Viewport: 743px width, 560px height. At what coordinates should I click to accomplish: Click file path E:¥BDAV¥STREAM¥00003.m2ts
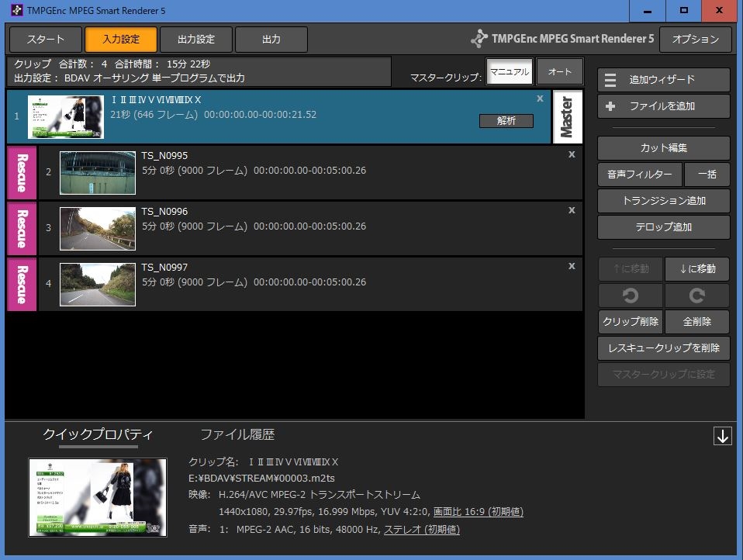(x=261, y=479)
